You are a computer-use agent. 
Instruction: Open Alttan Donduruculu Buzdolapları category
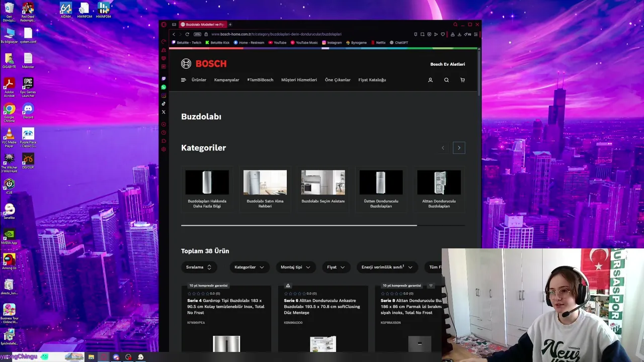tap(439, 189)
